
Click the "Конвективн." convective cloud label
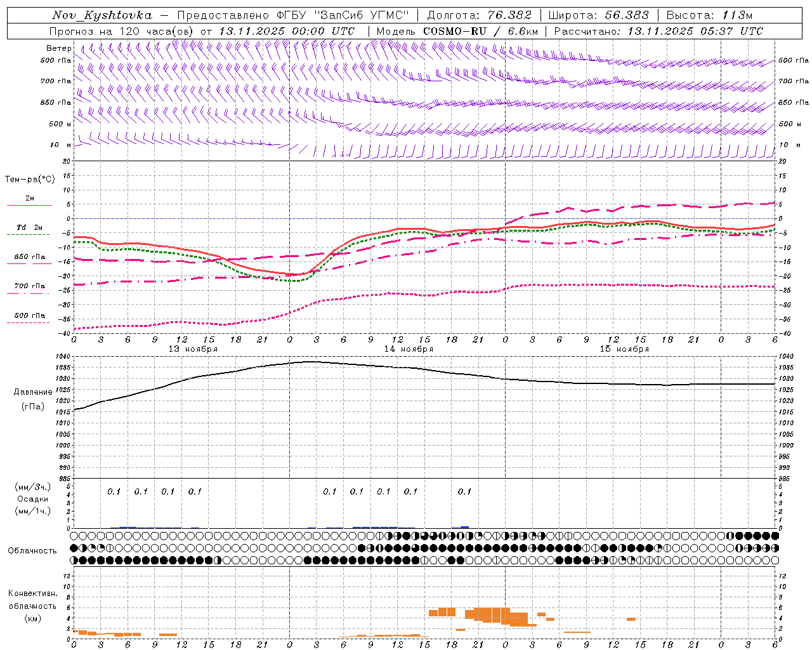32,594
